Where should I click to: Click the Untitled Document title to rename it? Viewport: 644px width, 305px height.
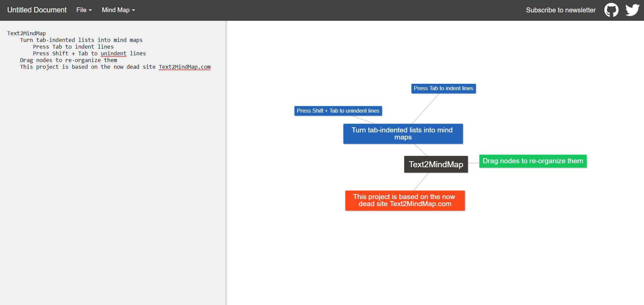point(37,10)
